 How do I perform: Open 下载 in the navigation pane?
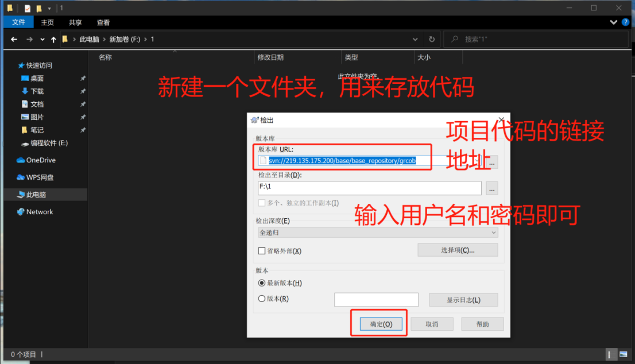click(x=37, y=91)
